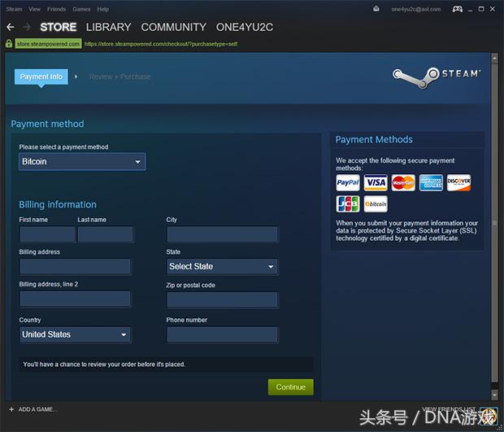This screenshot has height=432, width=504.
Task: Open the ONE4YU2C profile tab
Action: (245, 27)
